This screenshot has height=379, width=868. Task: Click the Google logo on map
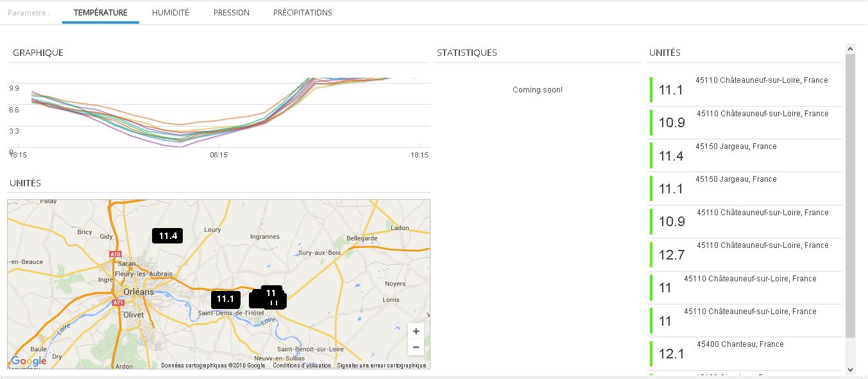click(29, 361)
